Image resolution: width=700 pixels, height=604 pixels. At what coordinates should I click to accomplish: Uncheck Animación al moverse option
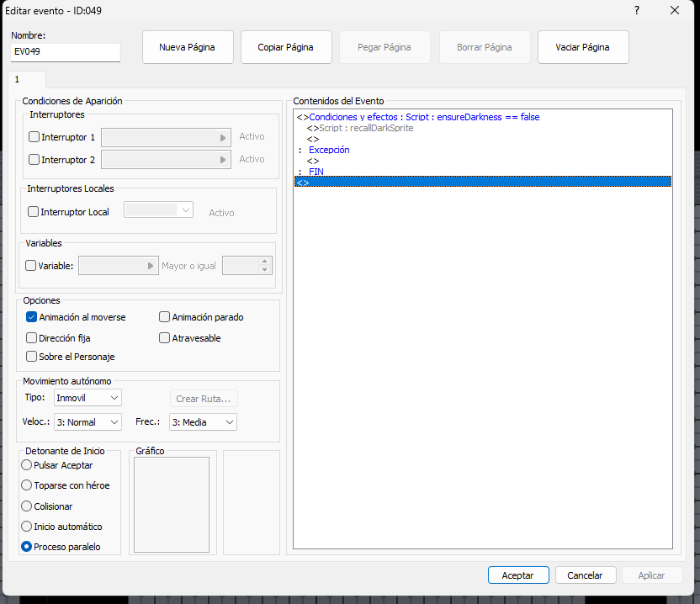[x=32, y=317]
